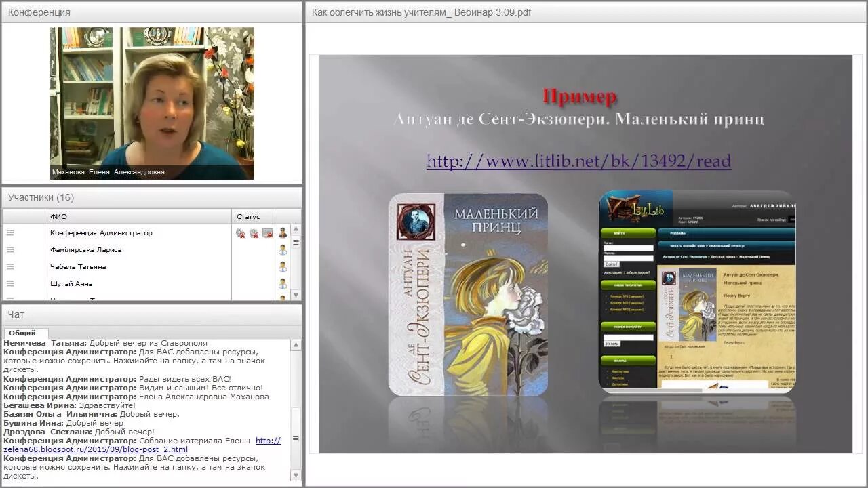Viewport: 868px width, 488px height.
Task: Click the LitLib website screenshot on slide
Action: point(697,291)
